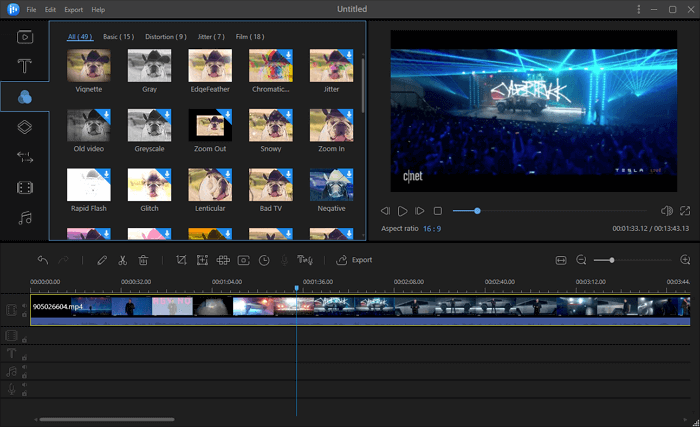Step back one frame in preview

[x=385, y=211]
